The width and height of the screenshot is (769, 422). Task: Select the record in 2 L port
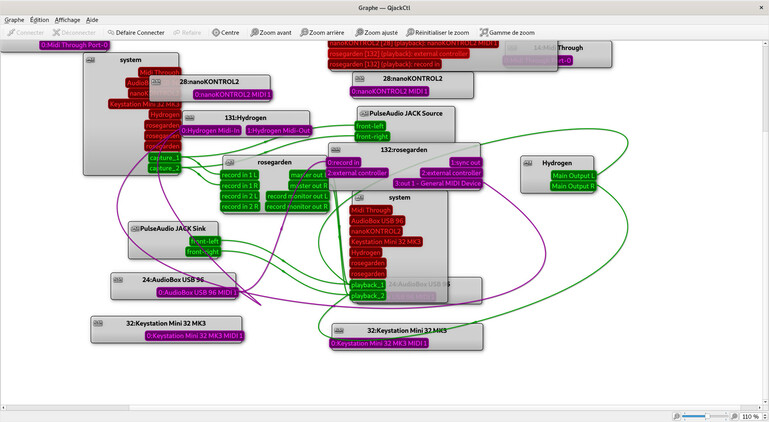[x=240, y=196]
